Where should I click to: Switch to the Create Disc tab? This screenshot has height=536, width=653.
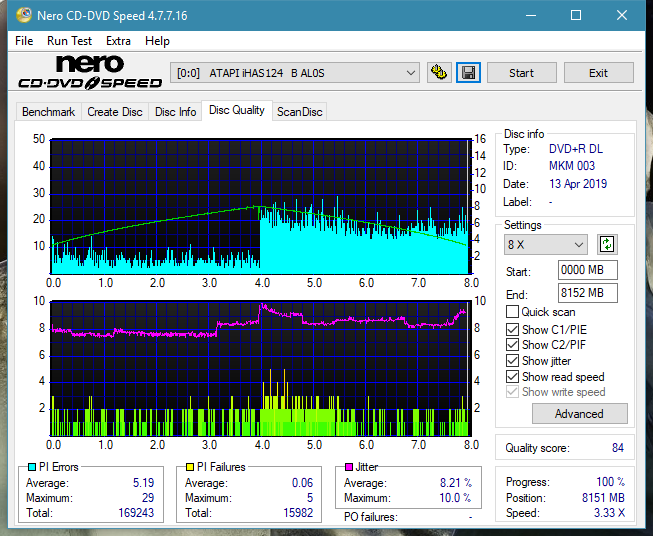tap(115, 112)
